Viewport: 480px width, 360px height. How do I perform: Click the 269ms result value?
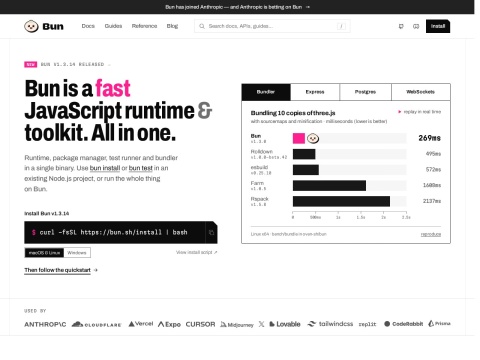click(x=429, y=138)
